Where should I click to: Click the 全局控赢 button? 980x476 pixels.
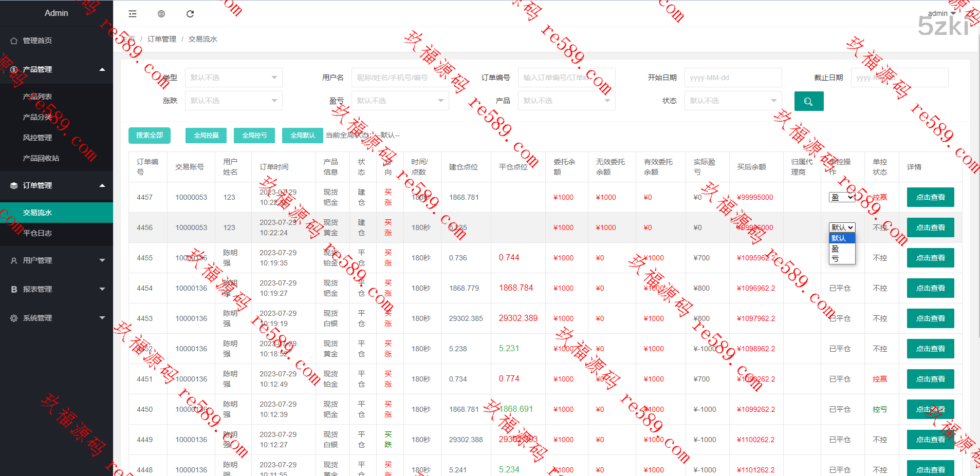pos(206,136)
